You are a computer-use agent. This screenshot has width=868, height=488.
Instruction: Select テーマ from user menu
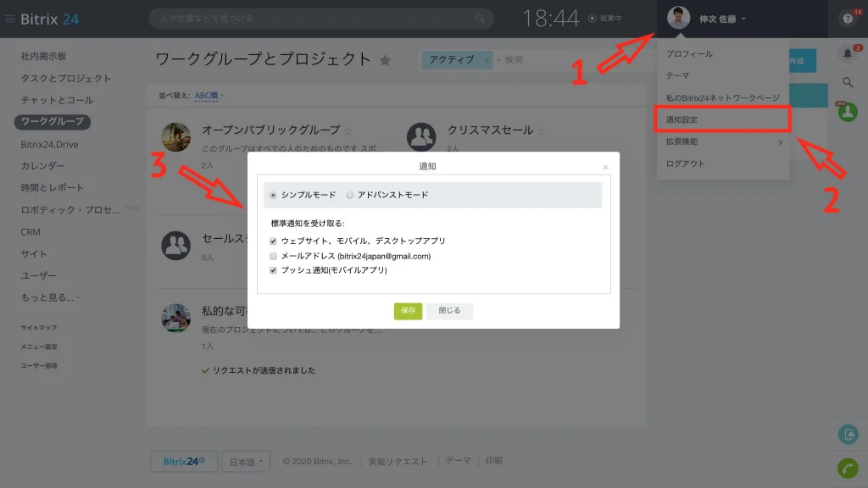[x=677, y=75]
